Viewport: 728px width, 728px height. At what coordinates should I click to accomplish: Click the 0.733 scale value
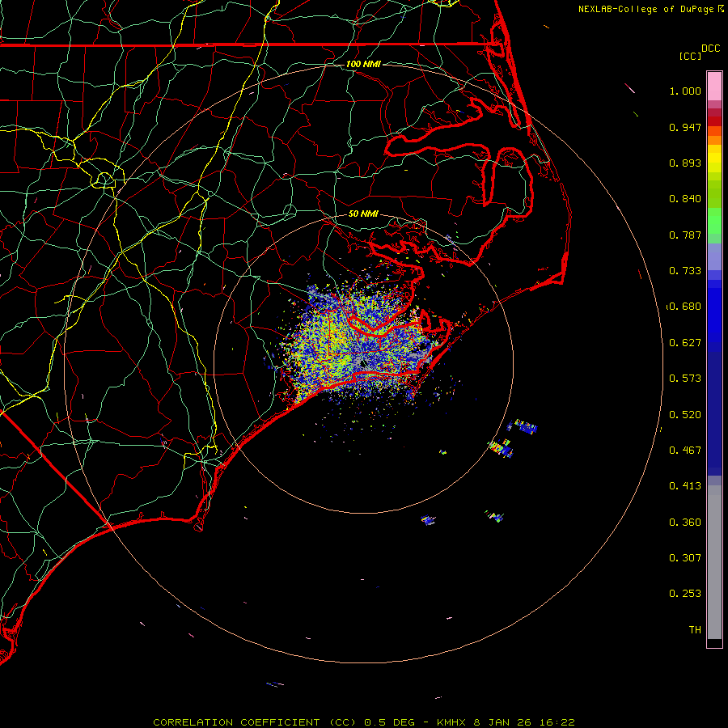point(685,271)
